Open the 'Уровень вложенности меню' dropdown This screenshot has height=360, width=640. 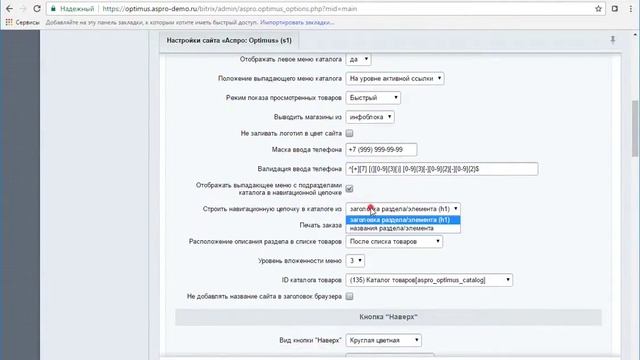tap(355, 260)
